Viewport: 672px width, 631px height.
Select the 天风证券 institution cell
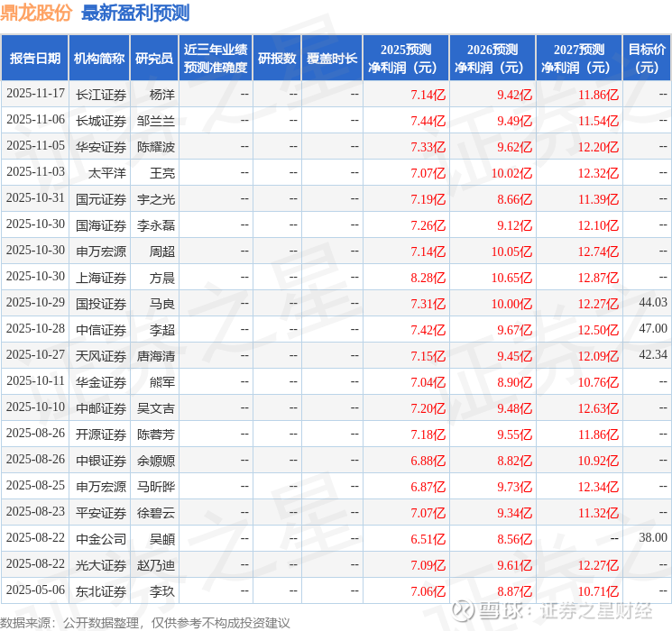(x=101, y=356)
